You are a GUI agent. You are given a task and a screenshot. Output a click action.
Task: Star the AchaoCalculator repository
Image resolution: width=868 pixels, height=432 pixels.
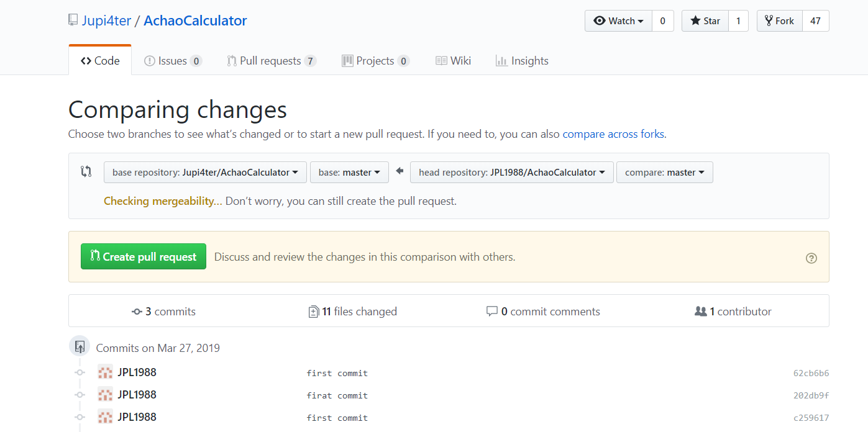tap(705, 21)
